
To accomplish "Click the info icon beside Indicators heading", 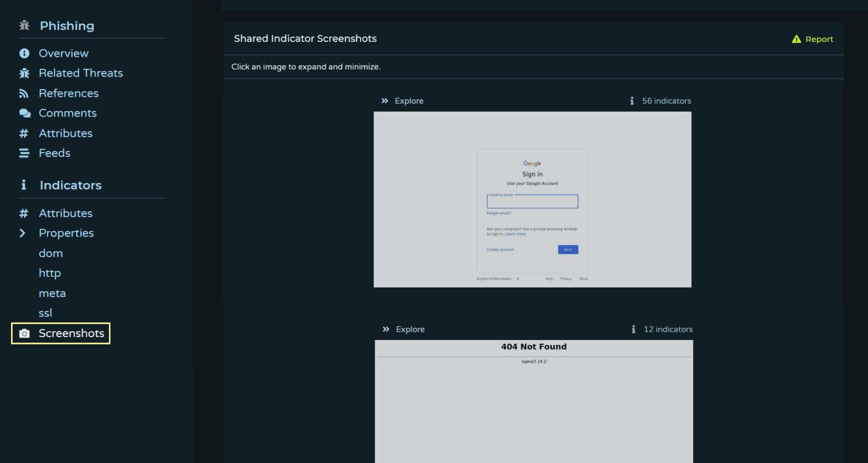I will click(24, 185).
